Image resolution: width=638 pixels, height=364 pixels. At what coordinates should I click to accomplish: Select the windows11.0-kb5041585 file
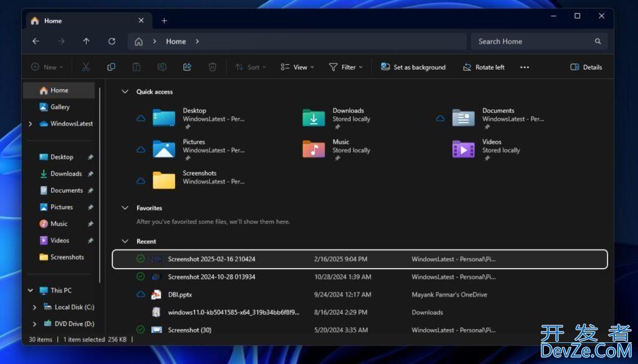pos(359,312)
